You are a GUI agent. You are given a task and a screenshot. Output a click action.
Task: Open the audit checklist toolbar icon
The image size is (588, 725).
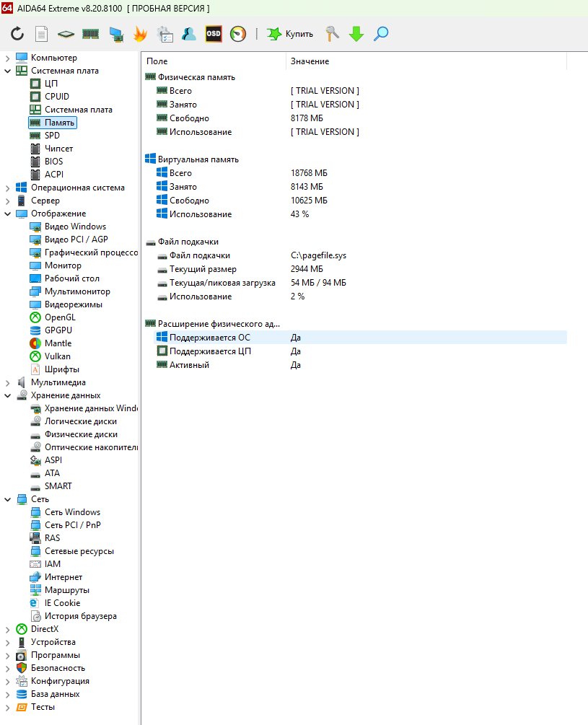[164, 34]
